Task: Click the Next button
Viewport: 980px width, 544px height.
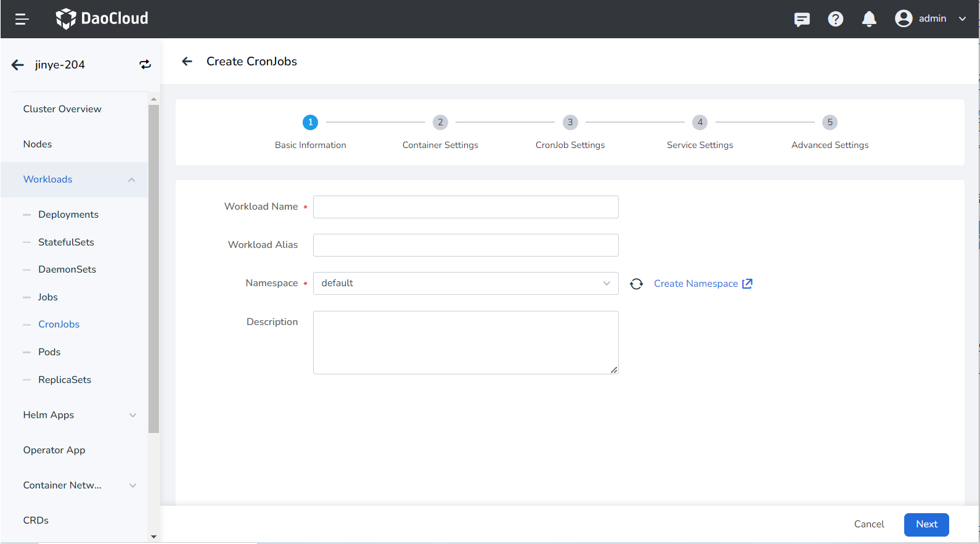Action: 926,524
